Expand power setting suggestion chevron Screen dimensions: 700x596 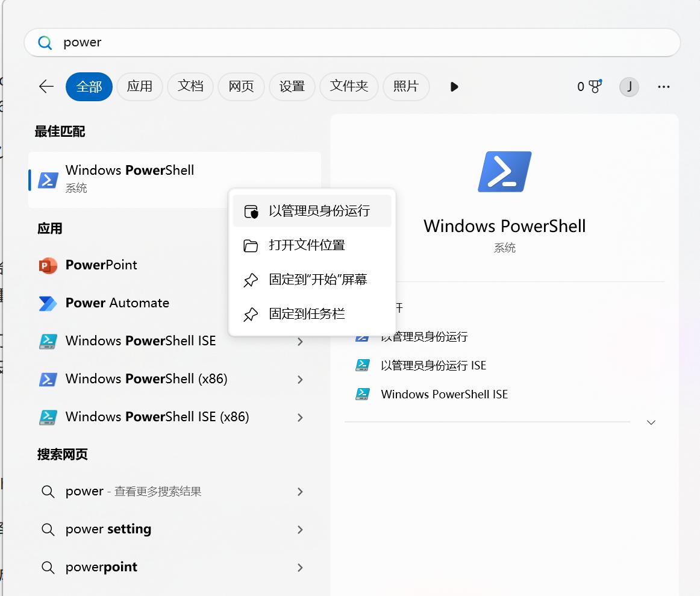pyautogui.click(x=300, y=530)
